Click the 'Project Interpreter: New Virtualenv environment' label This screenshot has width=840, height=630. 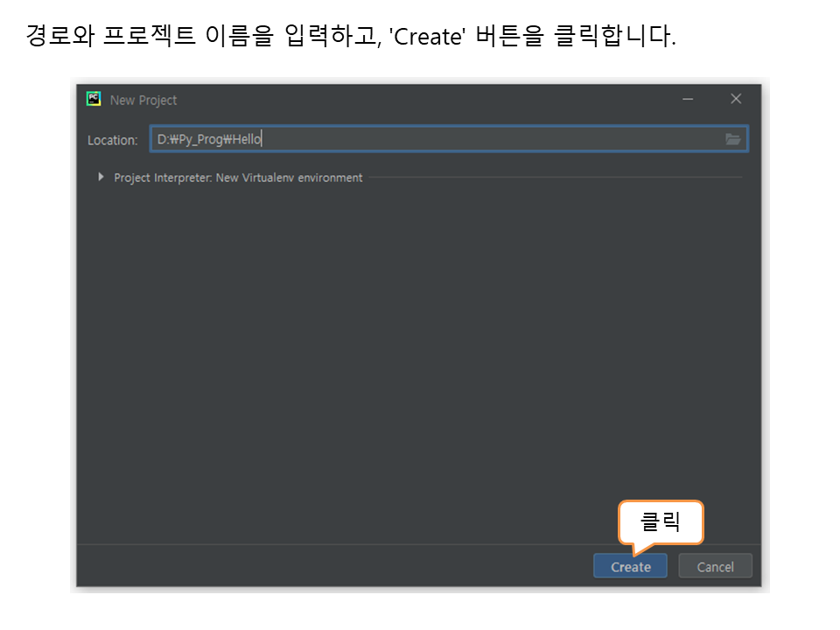pyautogui.click(x=238, y=178)
